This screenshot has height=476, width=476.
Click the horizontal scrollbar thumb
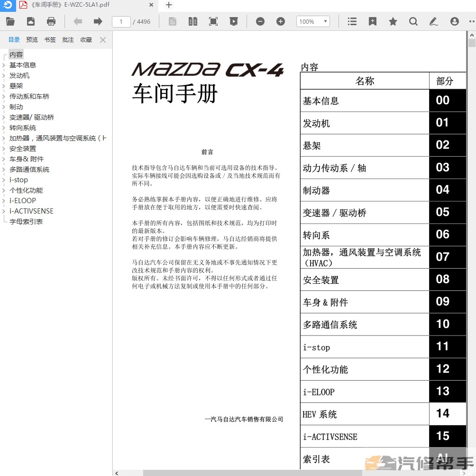tap(253, 473)
